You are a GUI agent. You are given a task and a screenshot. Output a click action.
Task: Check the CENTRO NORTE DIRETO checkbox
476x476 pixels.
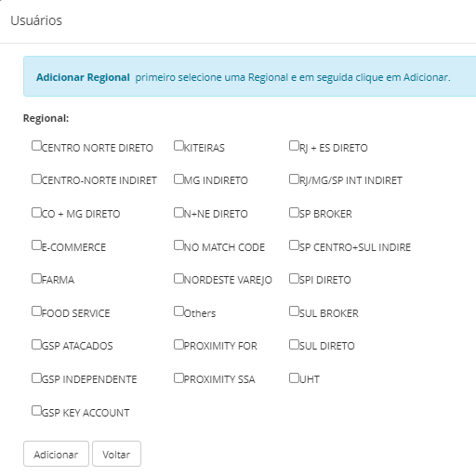[x=36, y=146]
